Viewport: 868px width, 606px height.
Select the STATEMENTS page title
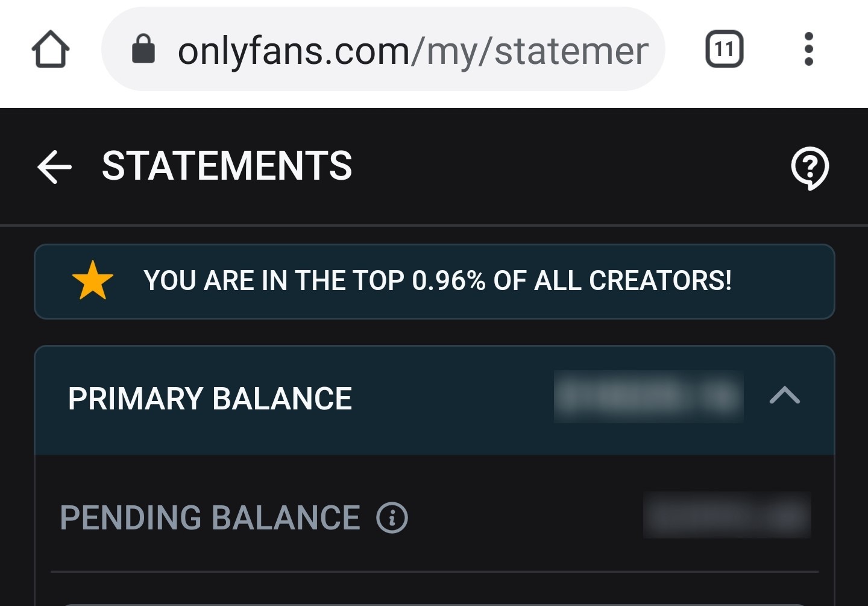pos(227,166)
